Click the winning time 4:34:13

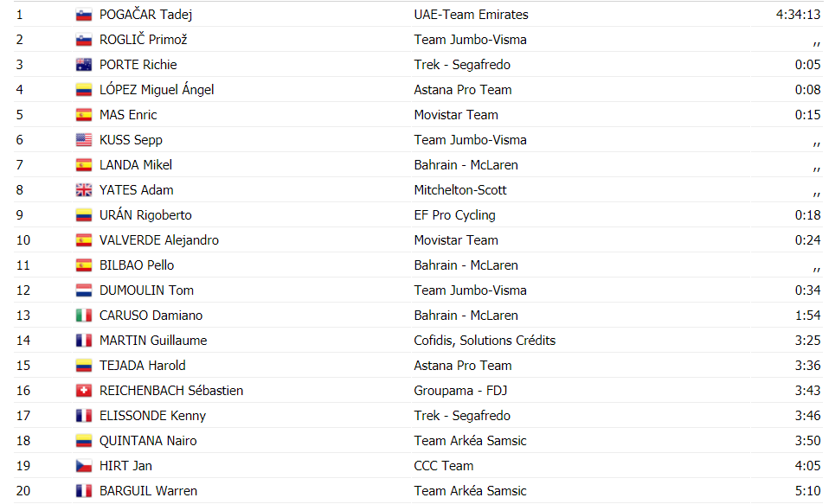pyautogui.click(x=798, y=15)
